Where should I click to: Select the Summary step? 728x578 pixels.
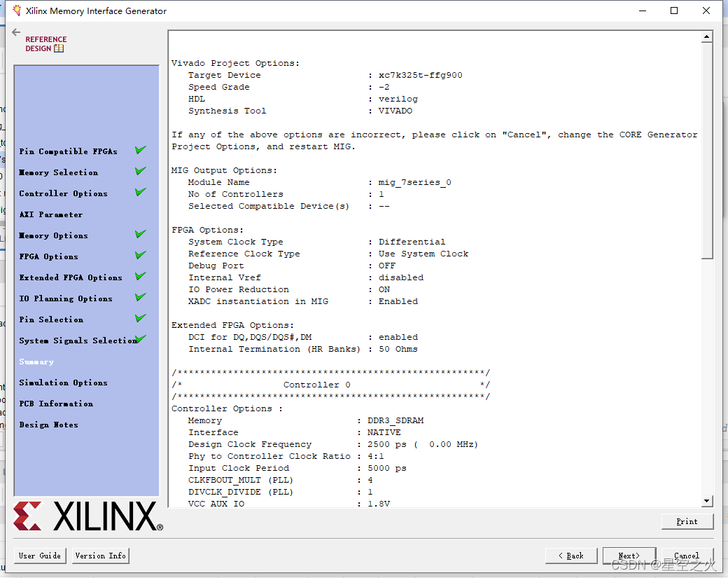coord(36,362)
